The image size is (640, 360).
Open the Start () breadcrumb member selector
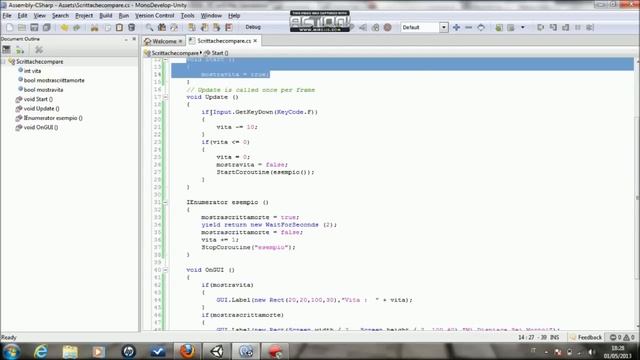click(x=216, y=53)
